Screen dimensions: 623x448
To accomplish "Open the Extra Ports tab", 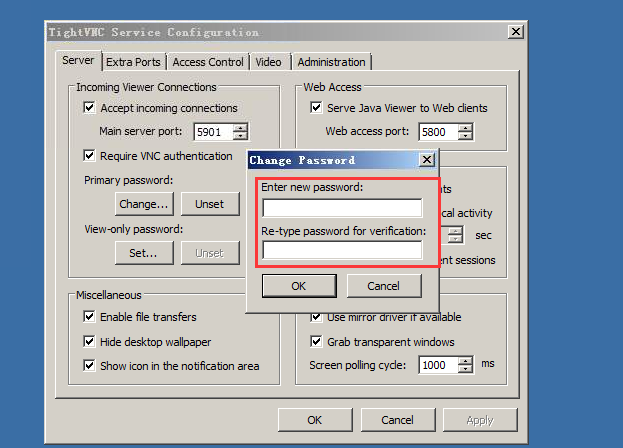I will tap(134, 62).
